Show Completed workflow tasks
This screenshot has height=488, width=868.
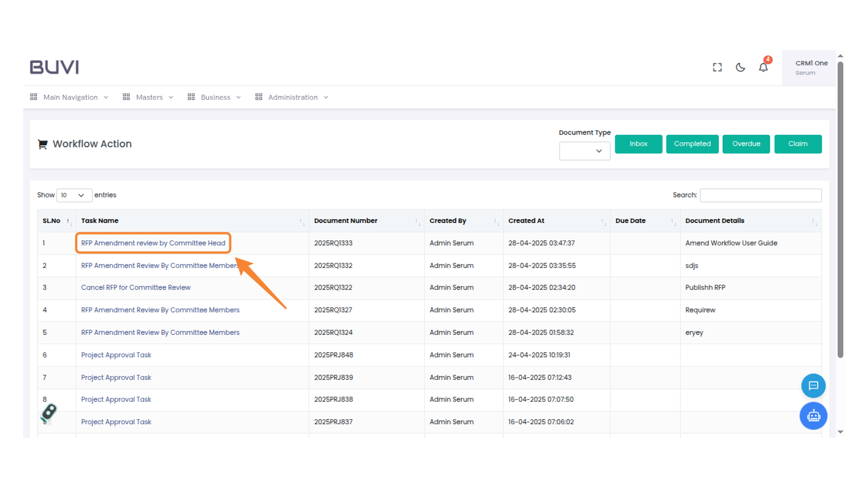click(x=692, y=144)
